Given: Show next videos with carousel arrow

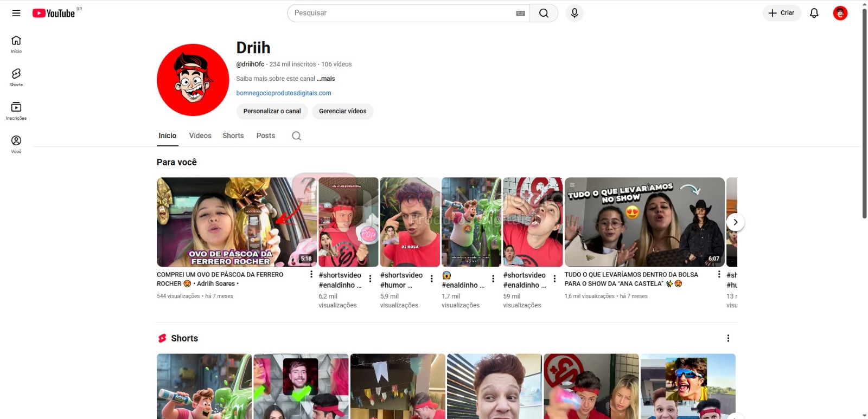Looking at the screenshot, I should click(x=735, y=222).
